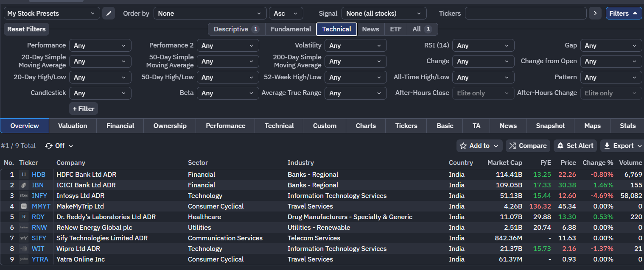Viewport: 644px width, 270px height.
Task: Open the Beta filter dropdown
Action: (228, 93)
